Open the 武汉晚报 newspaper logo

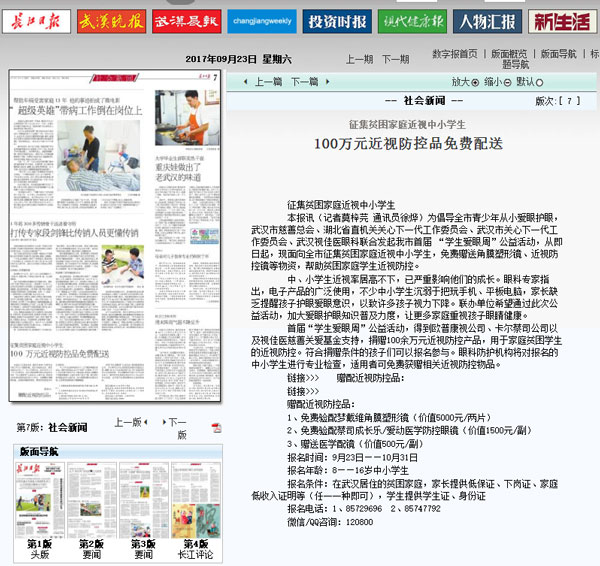click(111, 21)
